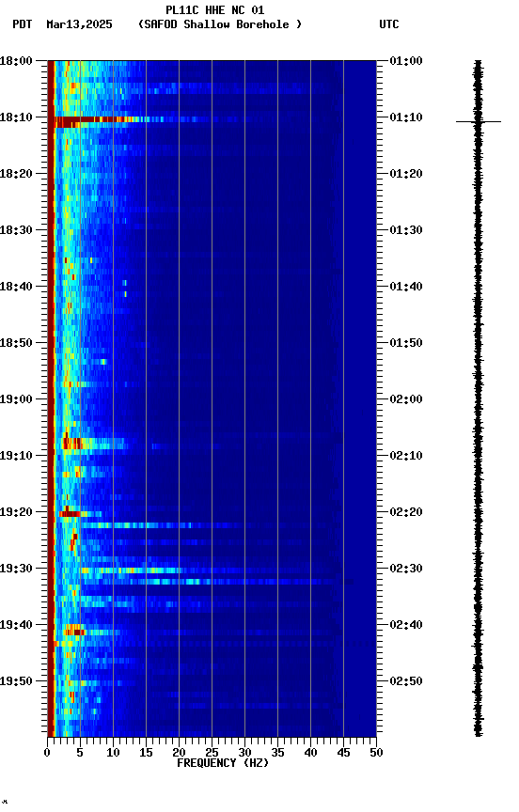Click the 10 Hz frequency axis label
Viewport: 519px width, 812px height.
[113, 753]
